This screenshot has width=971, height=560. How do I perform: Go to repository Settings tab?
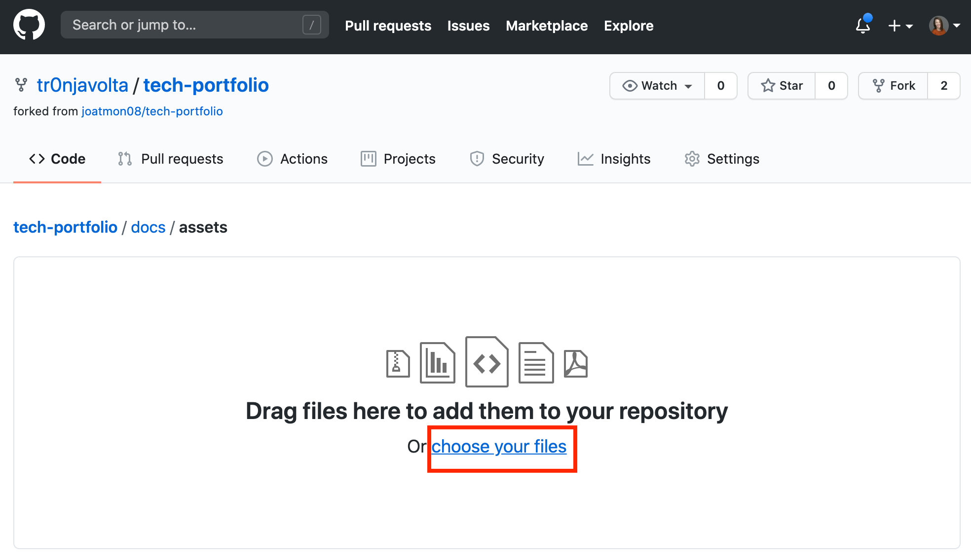pos(722,159)
